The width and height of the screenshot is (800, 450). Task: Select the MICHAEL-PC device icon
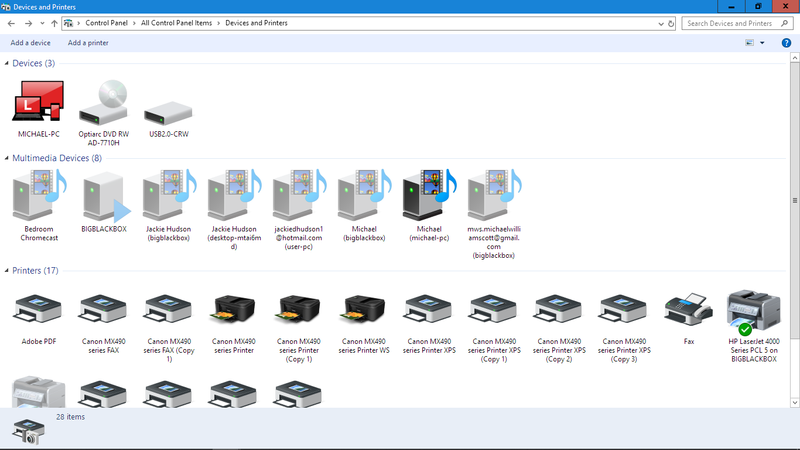tap(38, 101)
